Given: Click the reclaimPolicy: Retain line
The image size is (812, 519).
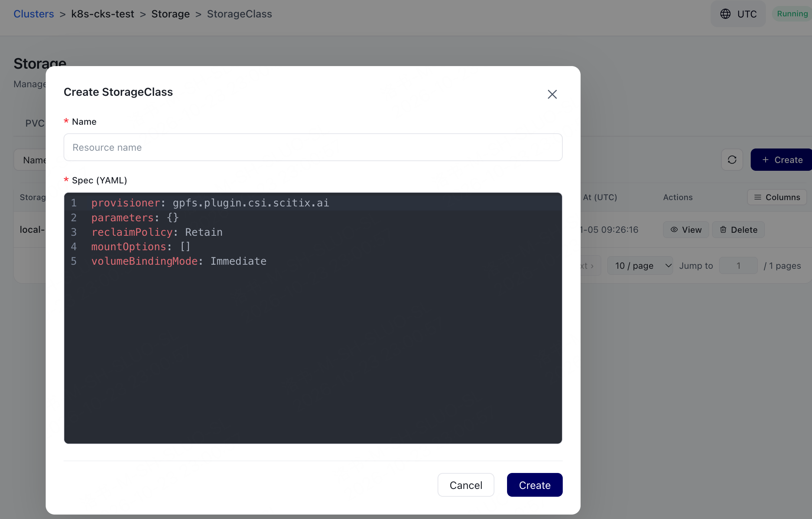Looking at the screenshot, I should click(157, 232).
